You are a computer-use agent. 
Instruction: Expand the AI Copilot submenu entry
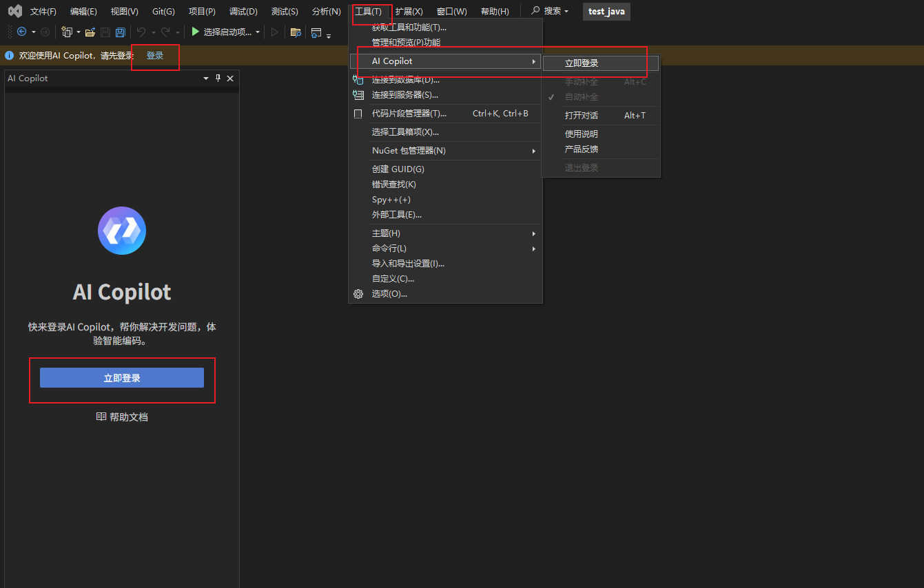446,61
